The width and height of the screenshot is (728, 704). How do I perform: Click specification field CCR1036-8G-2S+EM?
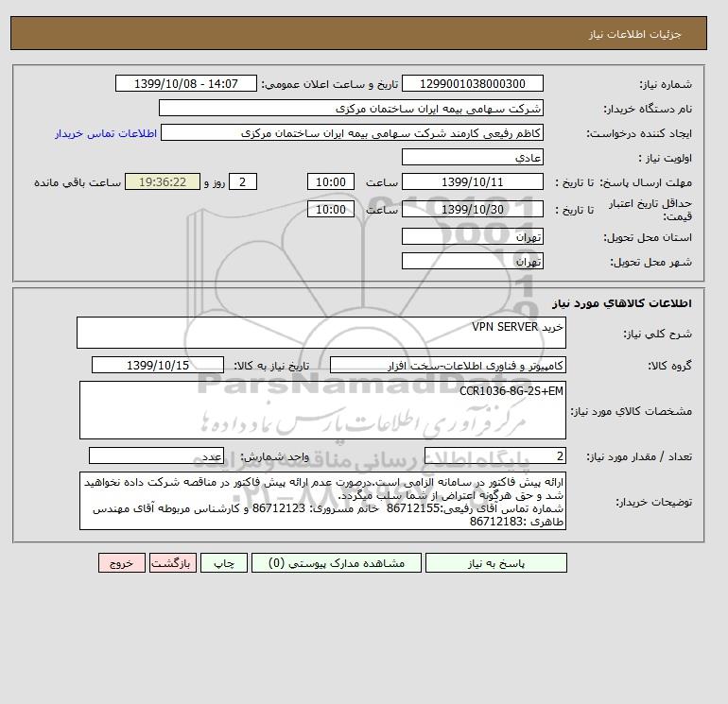[x=322, y=410]
